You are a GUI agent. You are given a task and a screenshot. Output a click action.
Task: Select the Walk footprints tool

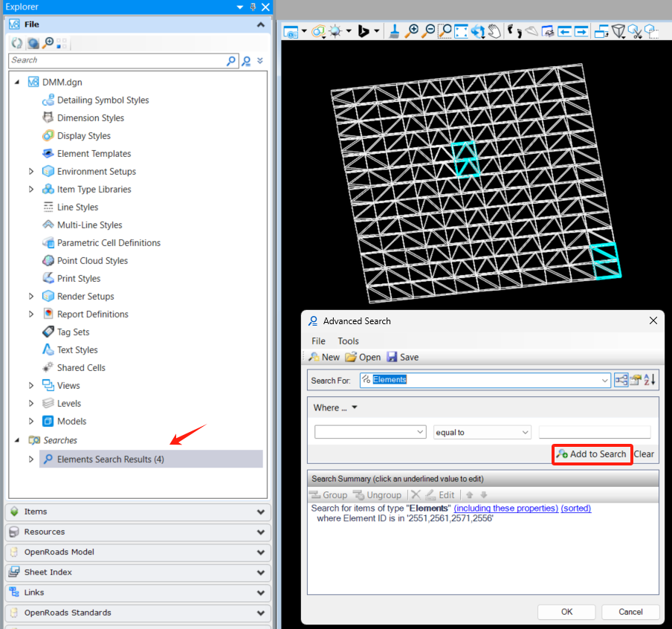tap(514, 31)
